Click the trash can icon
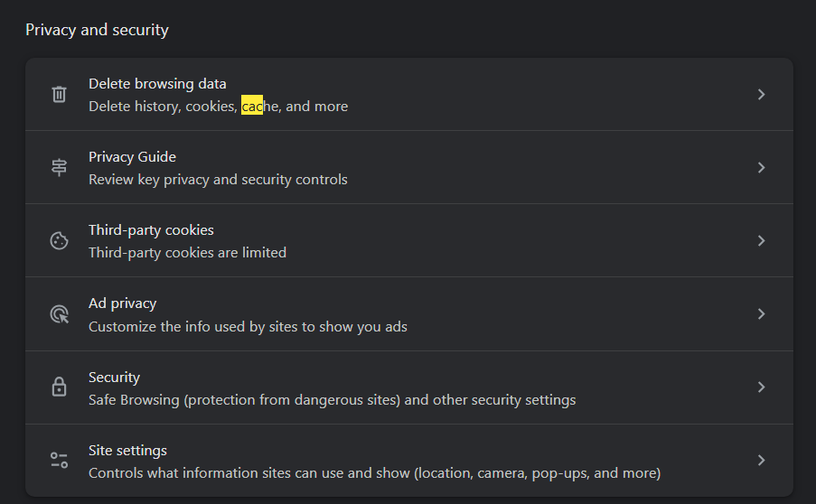The width and height of the screenshot is (816, 504). click(x=59, y=94)
